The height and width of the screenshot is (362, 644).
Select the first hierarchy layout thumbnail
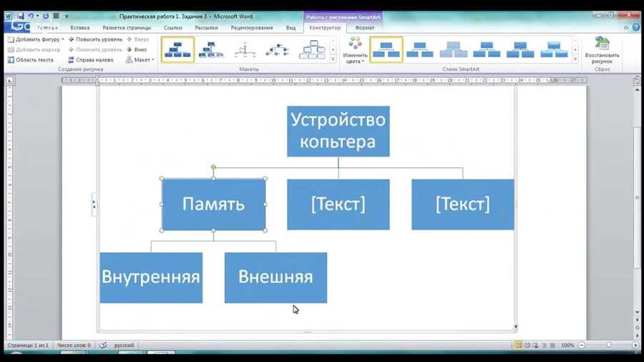(177, 49)
